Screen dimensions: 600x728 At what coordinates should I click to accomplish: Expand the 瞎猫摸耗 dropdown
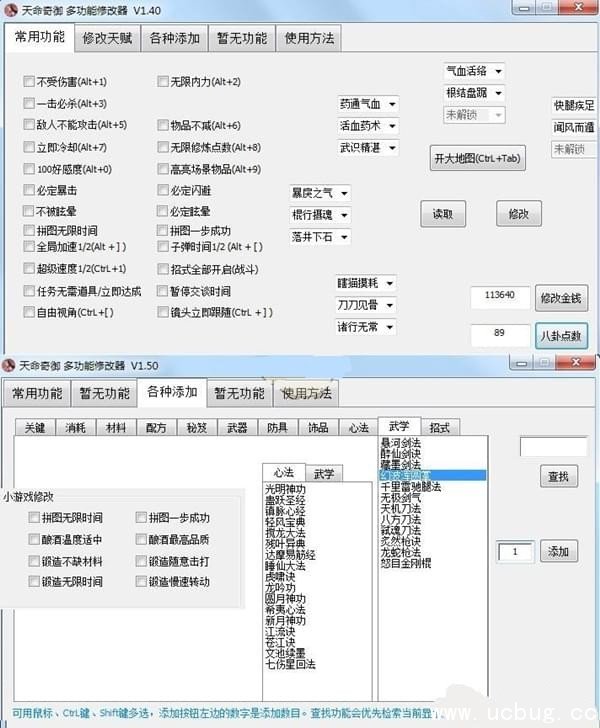coord(366,284)
